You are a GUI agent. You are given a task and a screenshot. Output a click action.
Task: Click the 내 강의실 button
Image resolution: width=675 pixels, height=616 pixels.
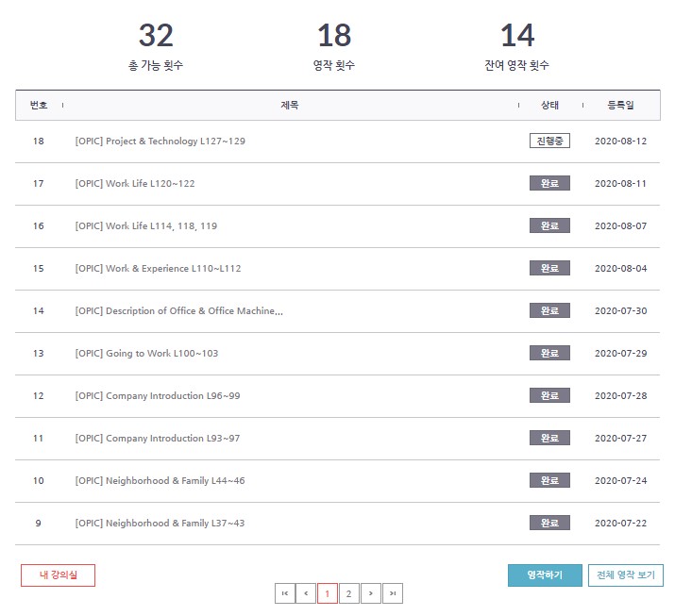click(x=59, y=575)
